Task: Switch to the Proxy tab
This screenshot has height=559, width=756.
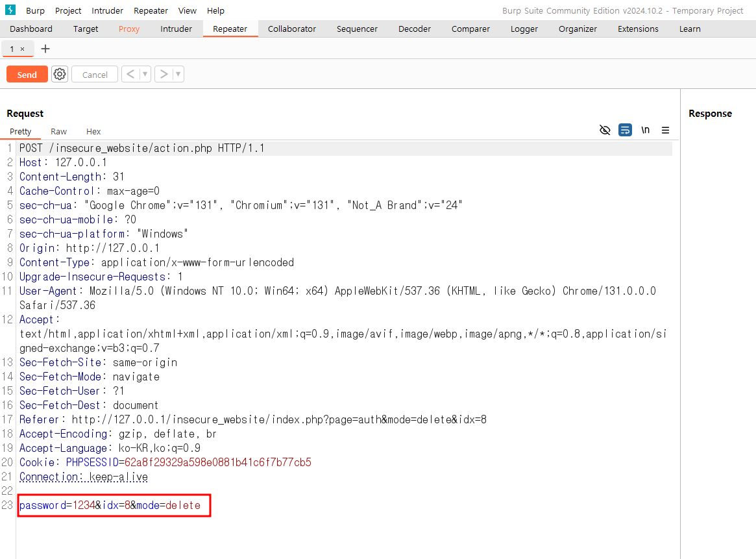Action: point(128,29)
